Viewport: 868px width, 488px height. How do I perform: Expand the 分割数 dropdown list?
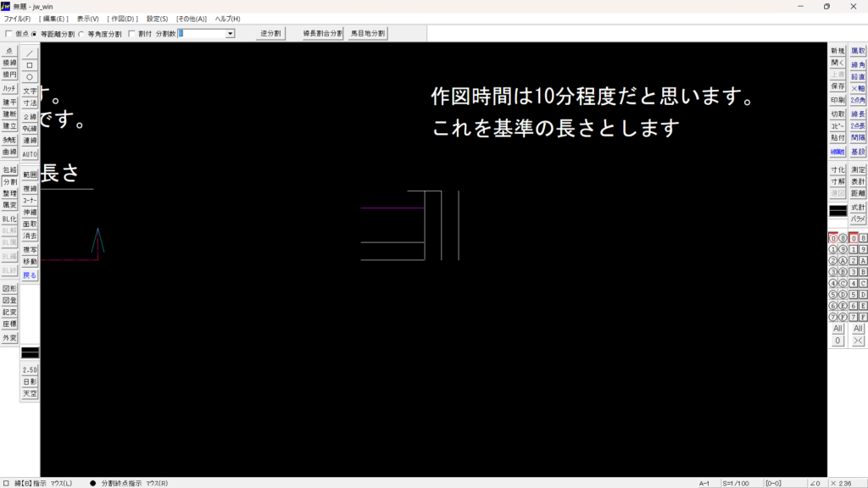pos(230,34)
